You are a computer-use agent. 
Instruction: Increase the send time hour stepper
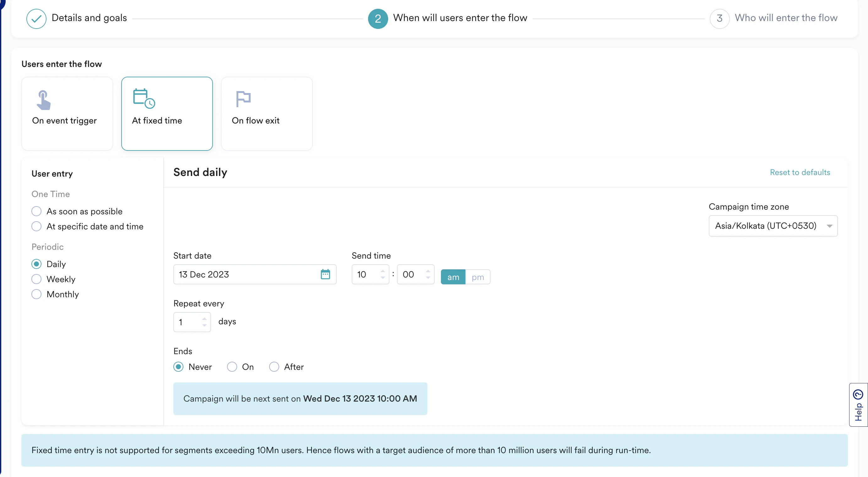[x=382, y=271]
